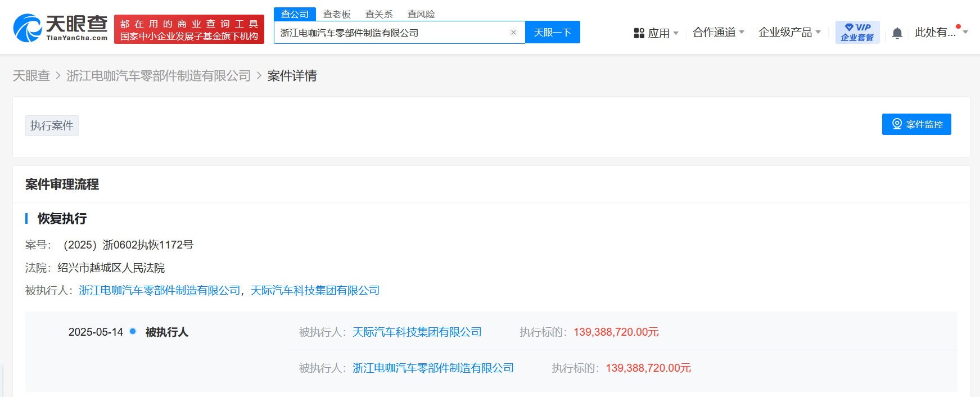The image size is (980, 397).
Task: Click the blue timeline dot marker
Action: coord(133,331)
